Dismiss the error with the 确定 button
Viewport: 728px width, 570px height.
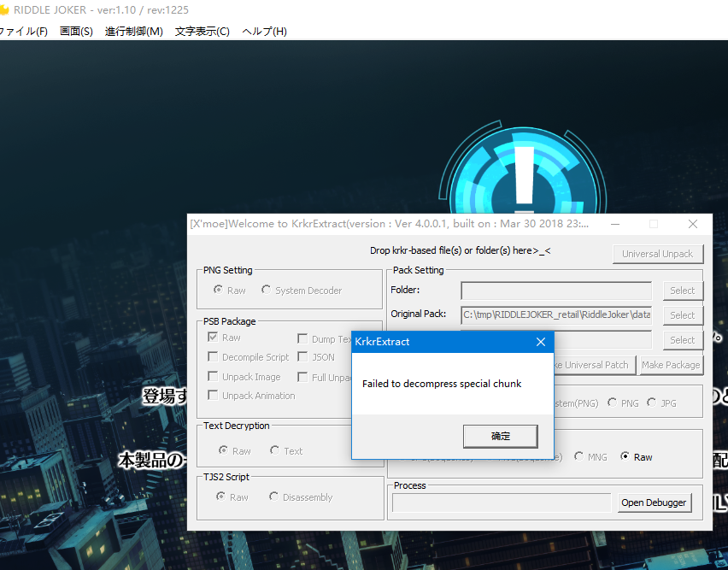(x=500, y=436)
